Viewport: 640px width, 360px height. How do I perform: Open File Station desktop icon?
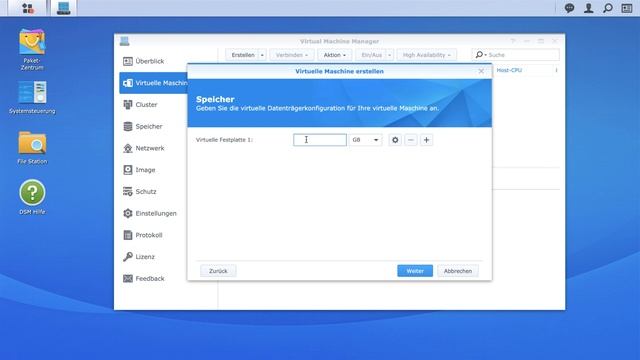pos(32,148)
